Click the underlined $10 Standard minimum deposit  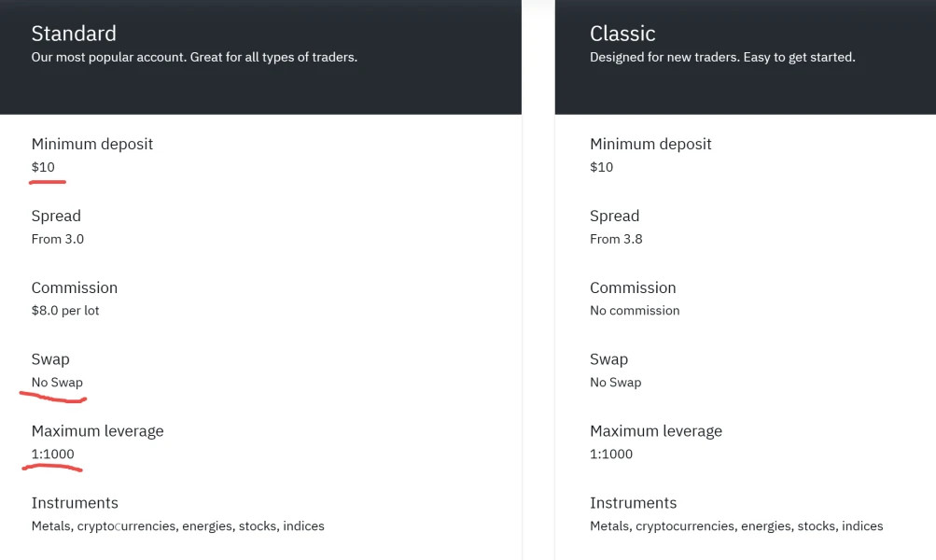[x=43, y=167]
